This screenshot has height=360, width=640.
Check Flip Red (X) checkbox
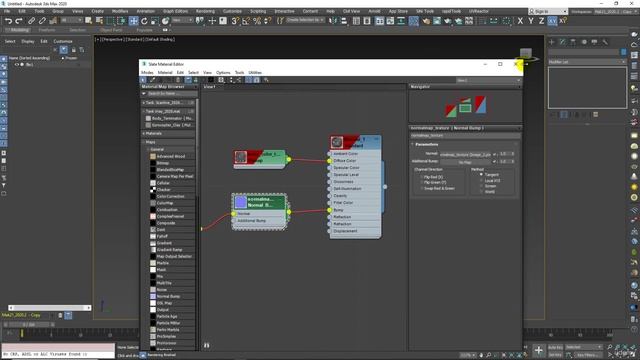[x=421, y=177]
